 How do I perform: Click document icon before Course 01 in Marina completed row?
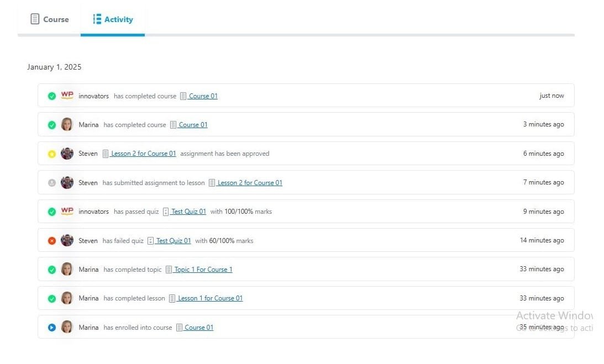tap(174, 125)
